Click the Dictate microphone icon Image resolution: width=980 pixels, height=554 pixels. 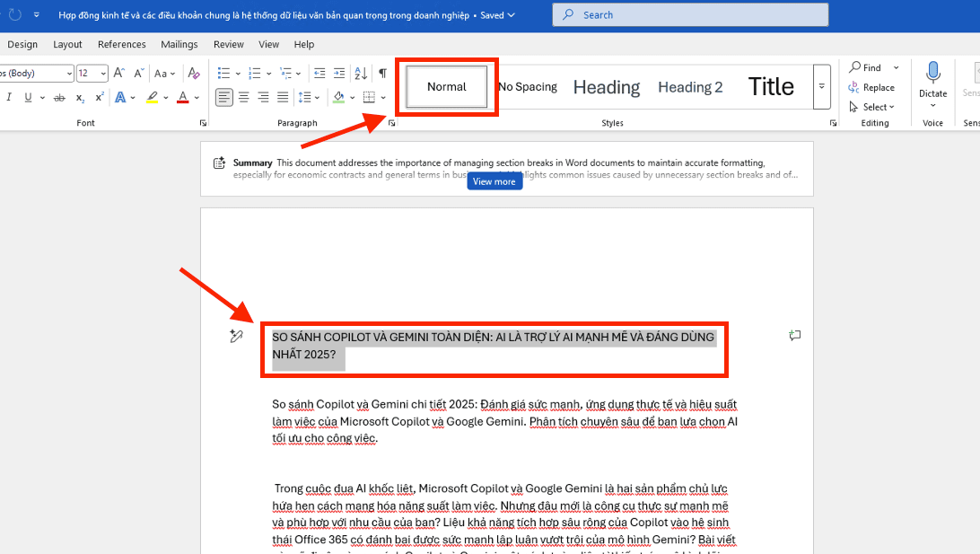click(932, 74)
